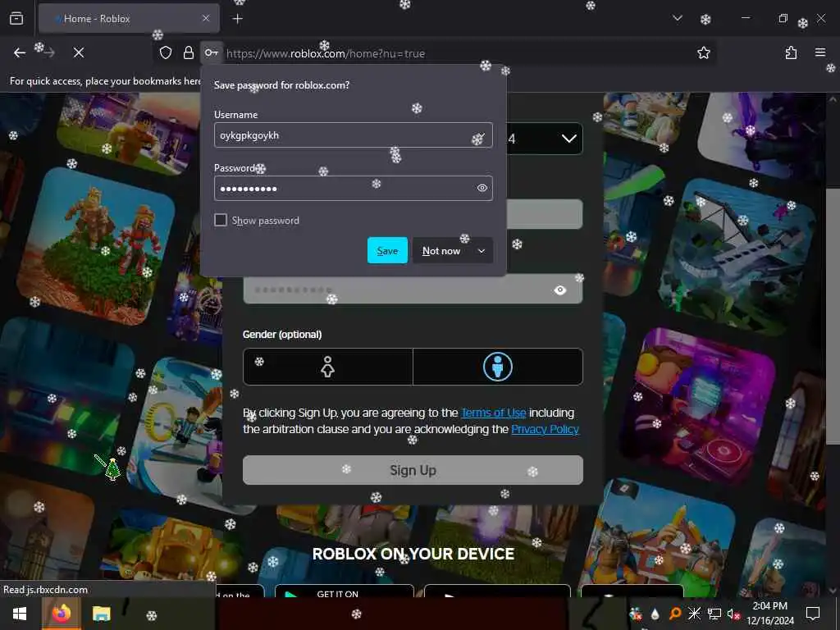This screenshot has height=630, width=840.
Task: Click the snowflake tray icon
Action: [x=694, y=614]
